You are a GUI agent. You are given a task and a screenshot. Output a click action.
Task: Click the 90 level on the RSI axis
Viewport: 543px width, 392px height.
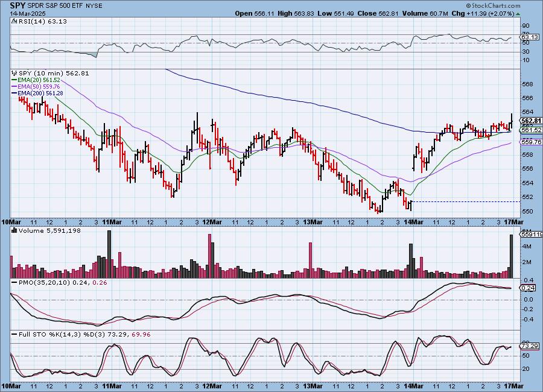[x=526, y=26]
